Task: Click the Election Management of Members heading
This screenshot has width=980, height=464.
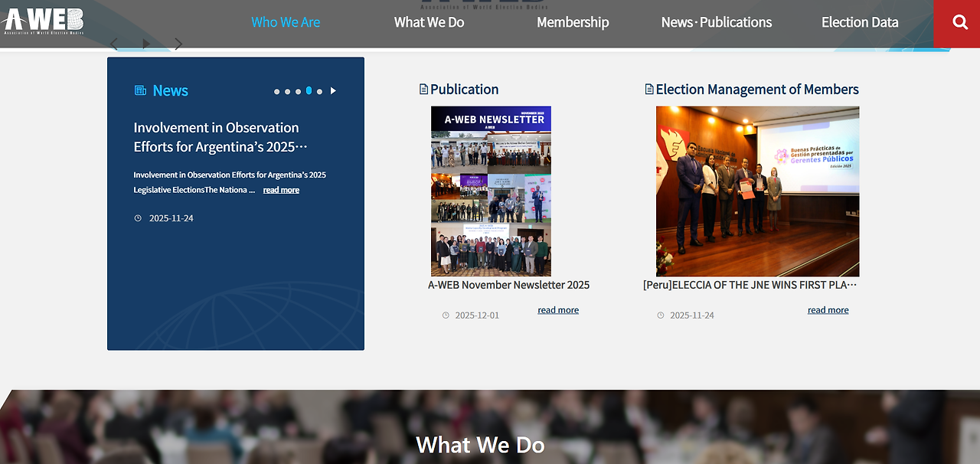Action: coord(757,90)
